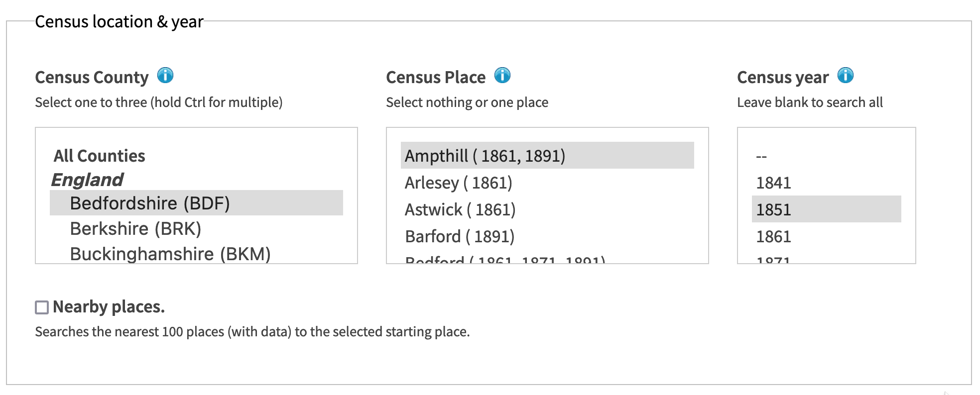Select Astwick (1861) place

[461, 209]
